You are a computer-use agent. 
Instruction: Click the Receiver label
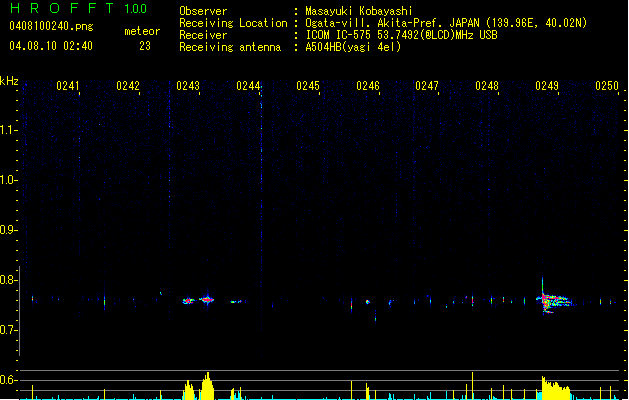pos(203,35)
